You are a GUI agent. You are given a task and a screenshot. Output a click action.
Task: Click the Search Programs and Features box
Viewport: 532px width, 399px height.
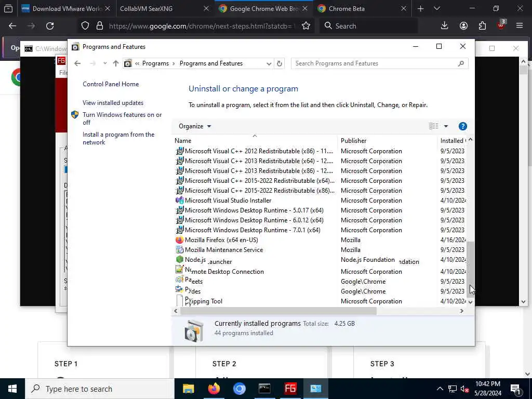380,63
